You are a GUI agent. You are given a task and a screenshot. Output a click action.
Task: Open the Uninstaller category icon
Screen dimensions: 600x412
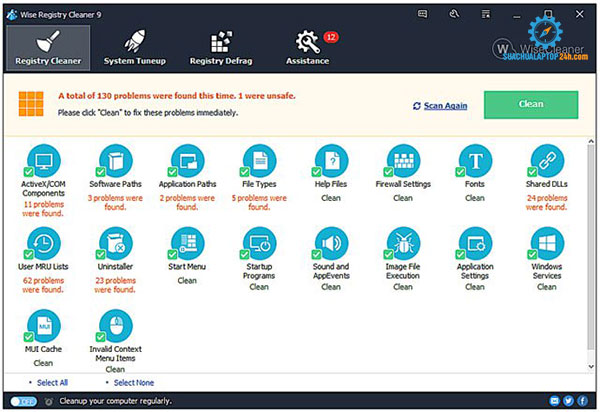pyautogui.click(x=116, y=243)
